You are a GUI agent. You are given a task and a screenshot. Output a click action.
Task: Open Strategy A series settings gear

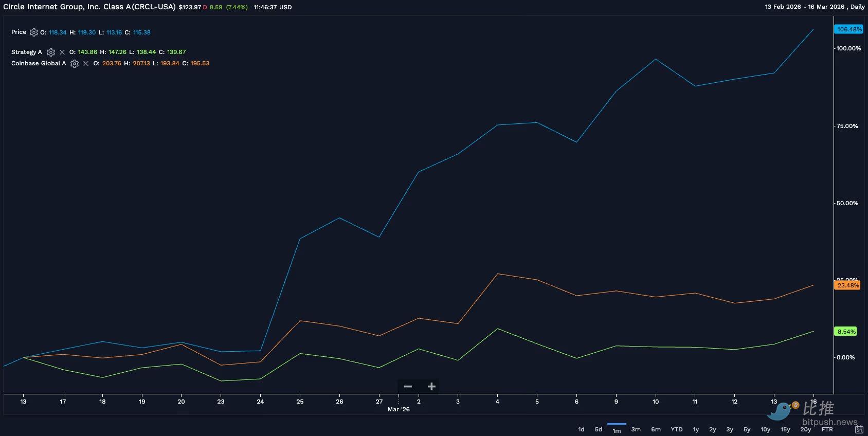(x=51, y=52)
